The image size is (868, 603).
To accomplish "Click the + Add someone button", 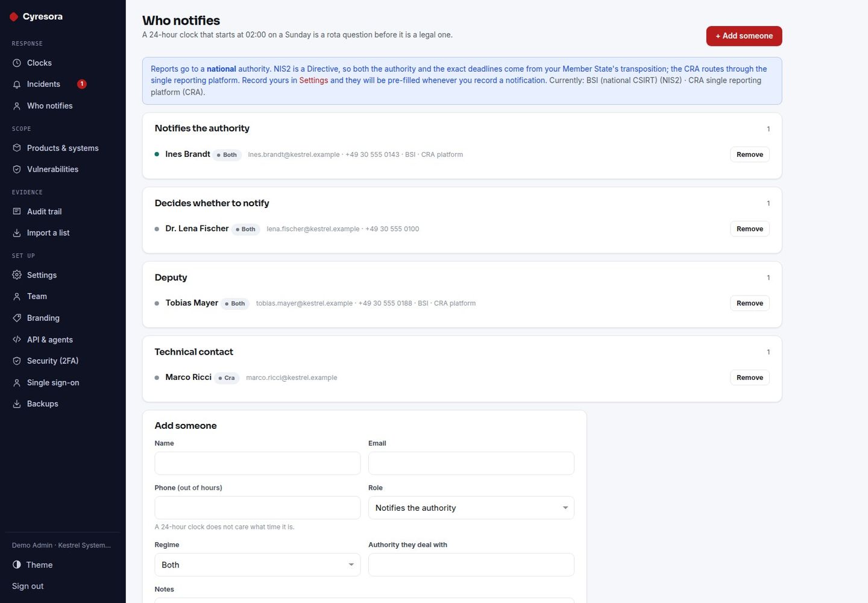I will [744, 36].
